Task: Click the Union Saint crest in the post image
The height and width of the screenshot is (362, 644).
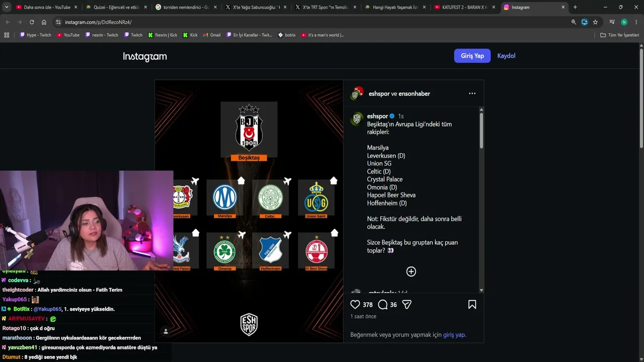Action: (316, 197)
